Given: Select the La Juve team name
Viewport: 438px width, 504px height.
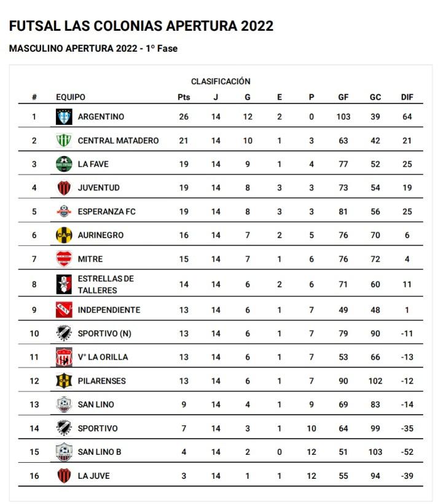Looking at the screenshot, I should pos(93,476).
